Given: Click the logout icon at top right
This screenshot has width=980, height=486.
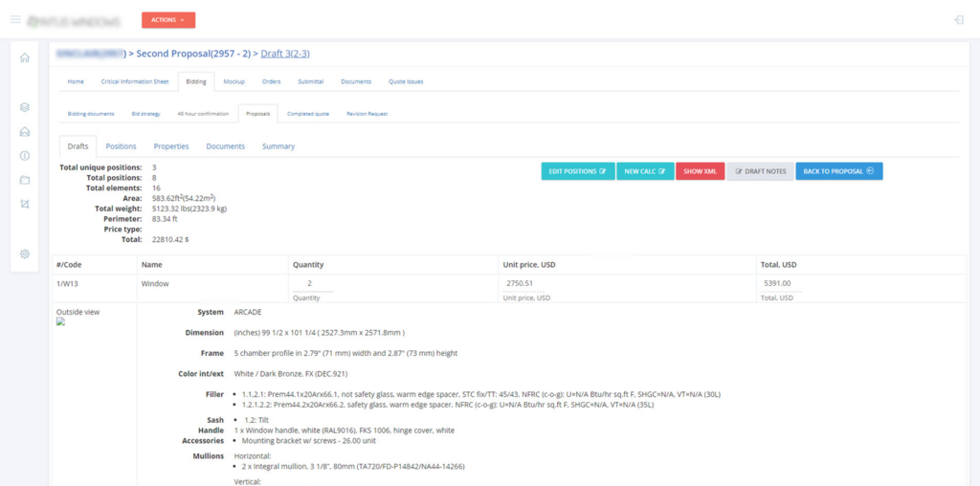Looking at the screenshot, I should pos(959,20).
